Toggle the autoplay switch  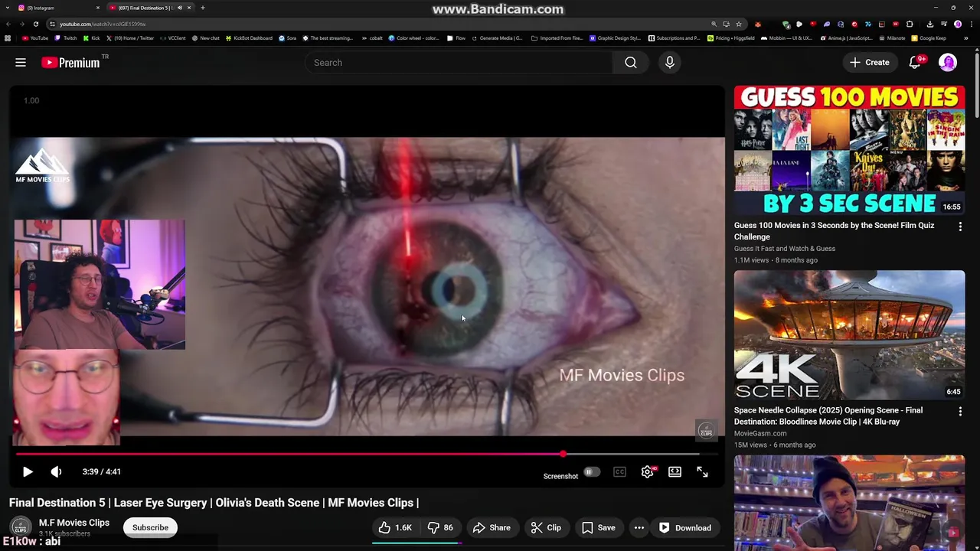coord(590,472)
